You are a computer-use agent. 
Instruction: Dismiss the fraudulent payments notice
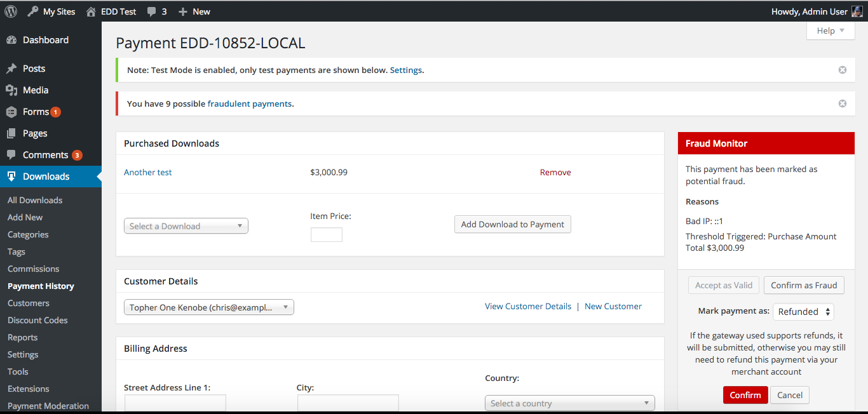click(842, 103)
